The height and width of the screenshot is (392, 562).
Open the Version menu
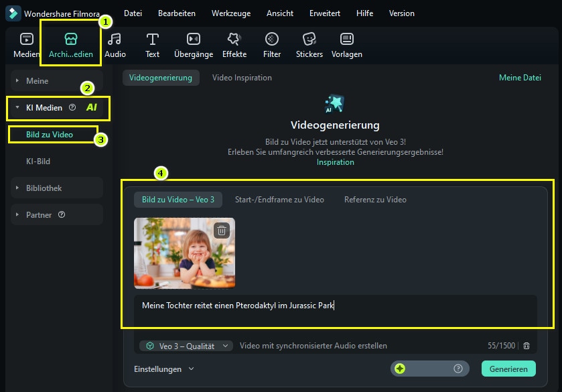pyautogui.click(x=402, y=13)
